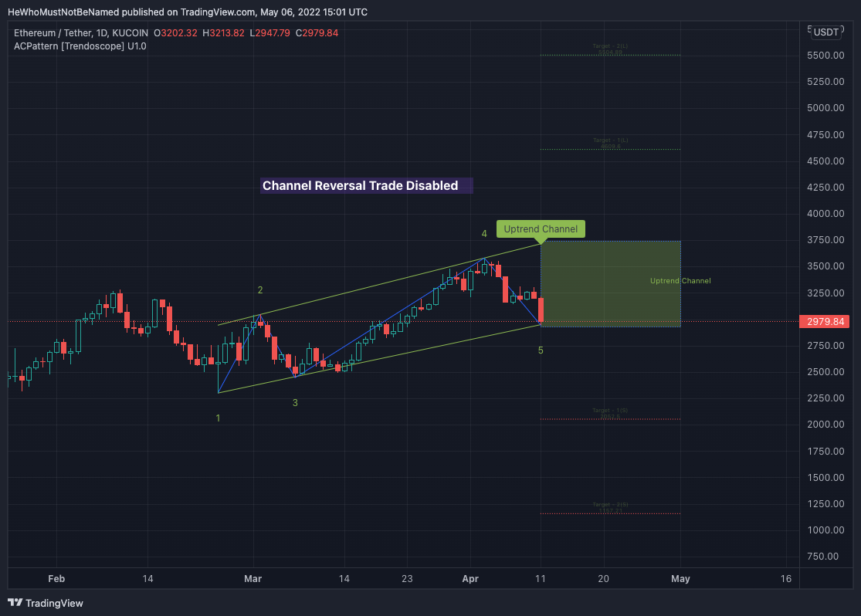The width and height of the screenshot is (861, 616).
Task: Click the 1250.00 price axis label
Action: (x=825, y=504)
